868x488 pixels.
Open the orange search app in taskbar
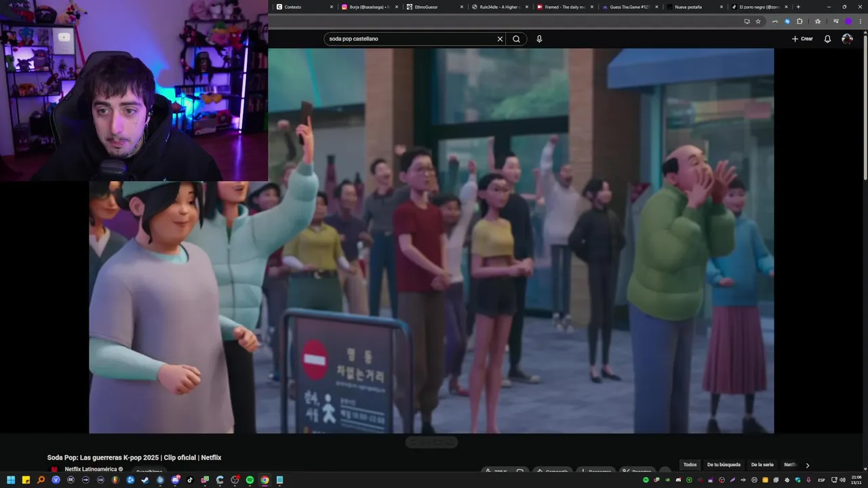coord(41,480)
